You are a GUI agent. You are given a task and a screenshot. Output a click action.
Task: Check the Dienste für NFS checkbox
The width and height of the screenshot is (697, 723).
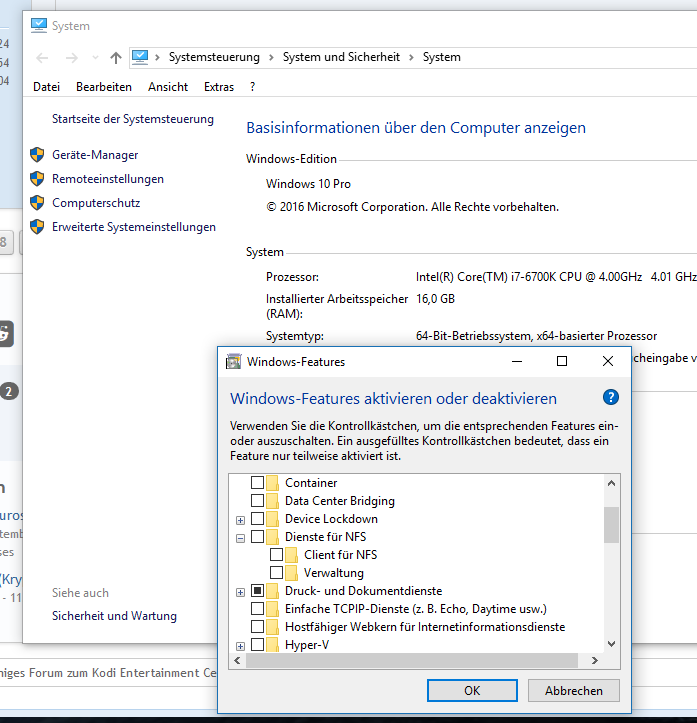(x=257, y=536)
